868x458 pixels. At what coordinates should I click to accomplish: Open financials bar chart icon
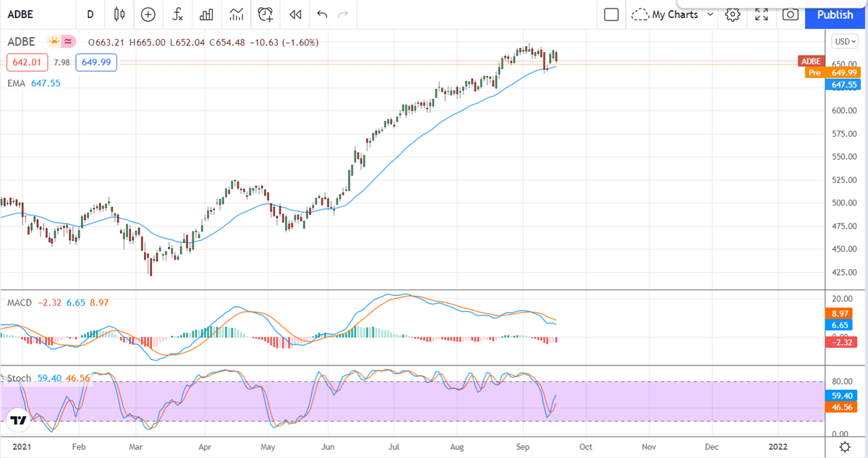click(x=206, y=14)
